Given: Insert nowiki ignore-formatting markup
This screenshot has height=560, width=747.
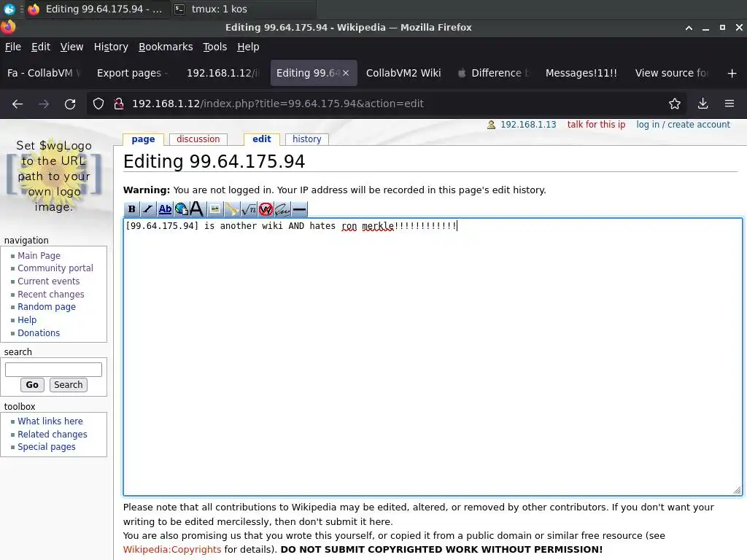Looking at the screenshot, I should (266, 209).
